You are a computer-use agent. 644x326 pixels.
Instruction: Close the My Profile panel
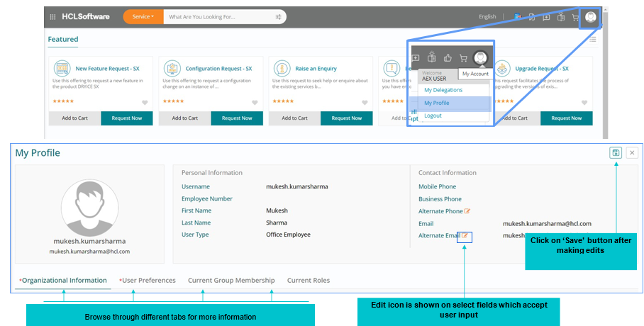pyautogui.click(x=632, y=153)
